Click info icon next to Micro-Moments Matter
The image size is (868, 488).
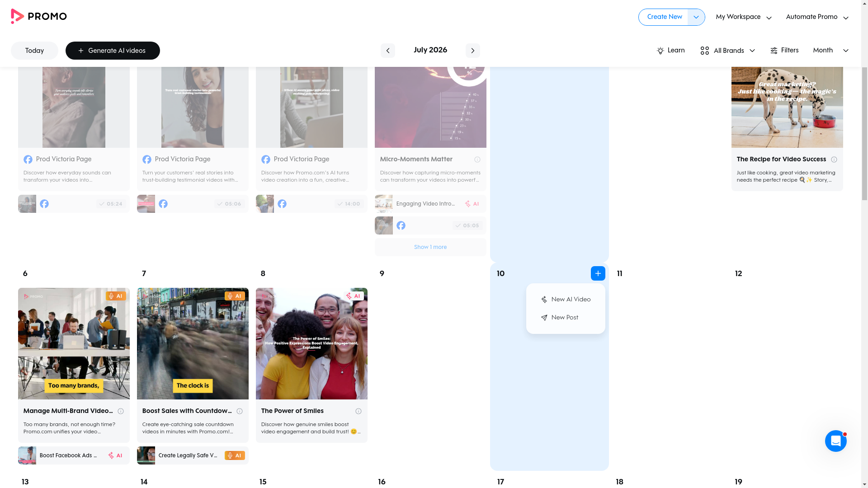[477, 160]
